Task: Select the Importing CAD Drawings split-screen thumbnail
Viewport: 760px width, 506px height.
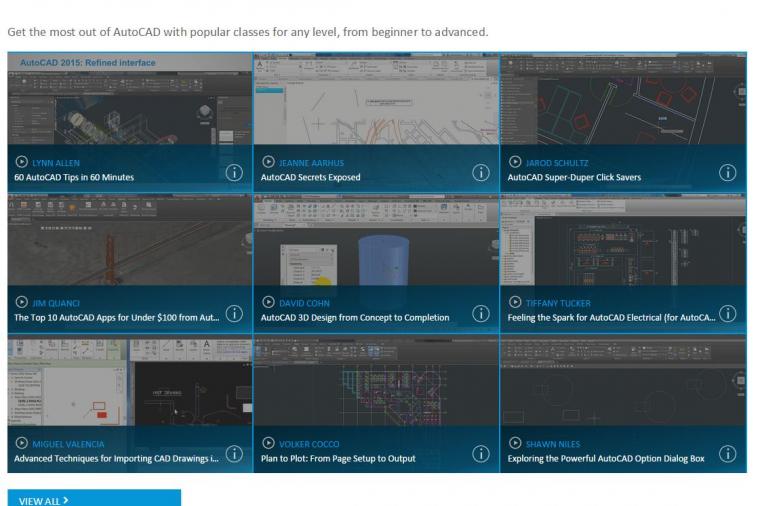Action: (130, 380)
